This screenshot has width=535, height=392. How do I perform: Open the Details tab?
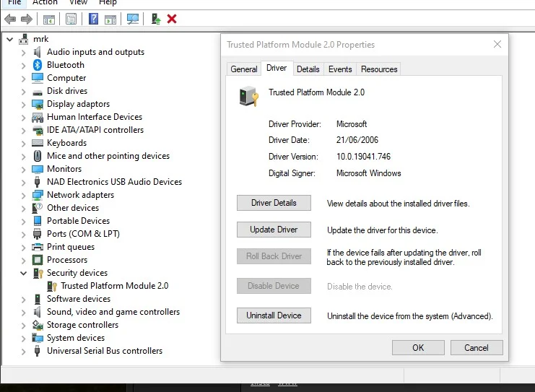pos(308,69)
